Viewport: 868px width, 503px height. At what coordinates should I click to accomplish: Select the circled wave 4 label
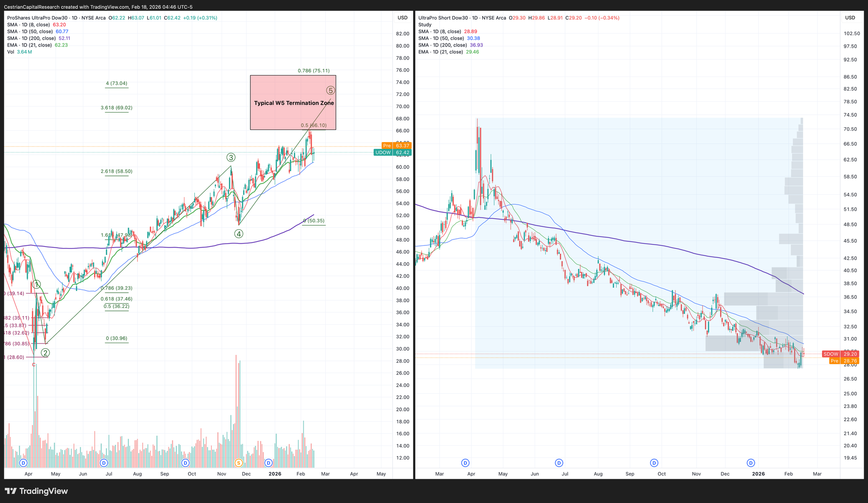click(x=239, y=234)
